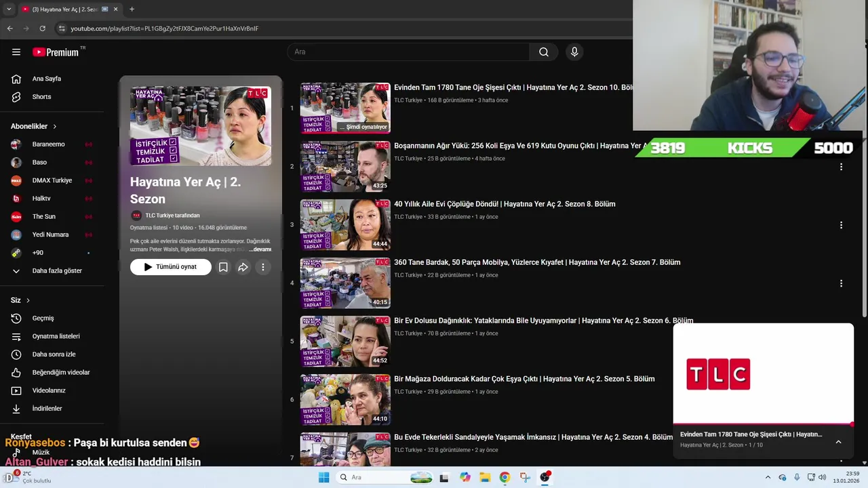Play the 43:25 Boşanmanın Ağır Yükü thumbnail
The width and height of the screenshot is (868, 488).
click(x=345, y=166)
